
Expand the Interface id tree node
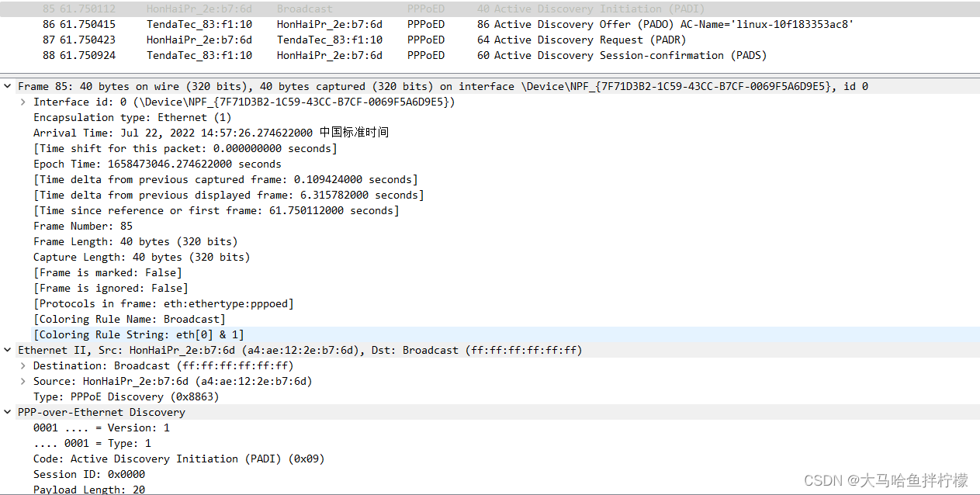point(23,102)
